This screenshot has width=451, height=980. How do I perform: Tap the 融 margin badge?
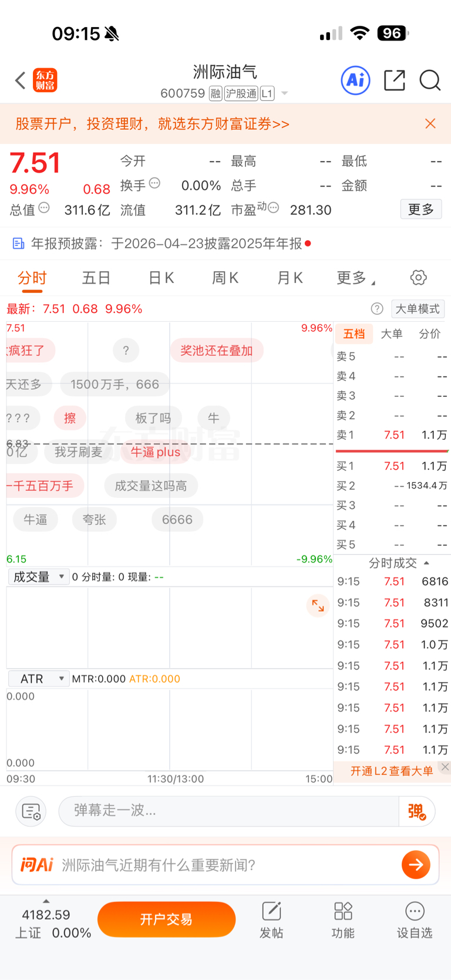coord(215,93)
